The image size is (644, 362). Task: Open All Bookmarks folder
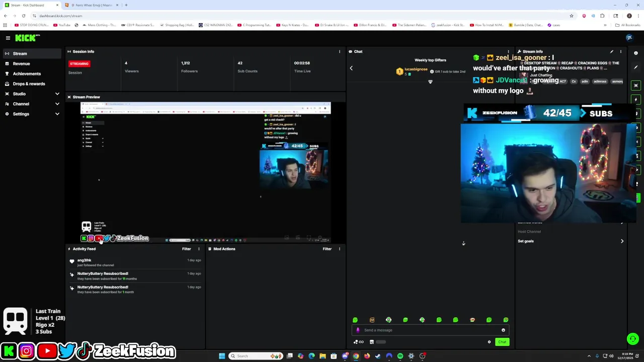tap(628, 25)
